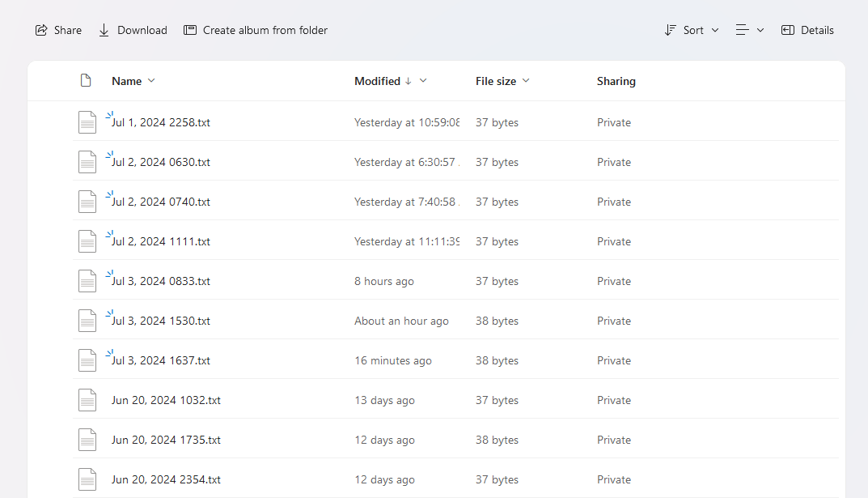The width and height of the screenshot is (868, 498).
Task: Click 'About an hour ago' modified time
Action: [x=401, y=321]
